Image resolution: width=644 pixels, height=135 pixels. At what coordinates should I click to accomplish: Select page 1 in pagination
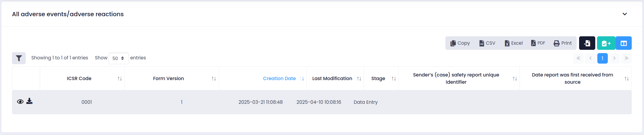click(x=602, y=58)
